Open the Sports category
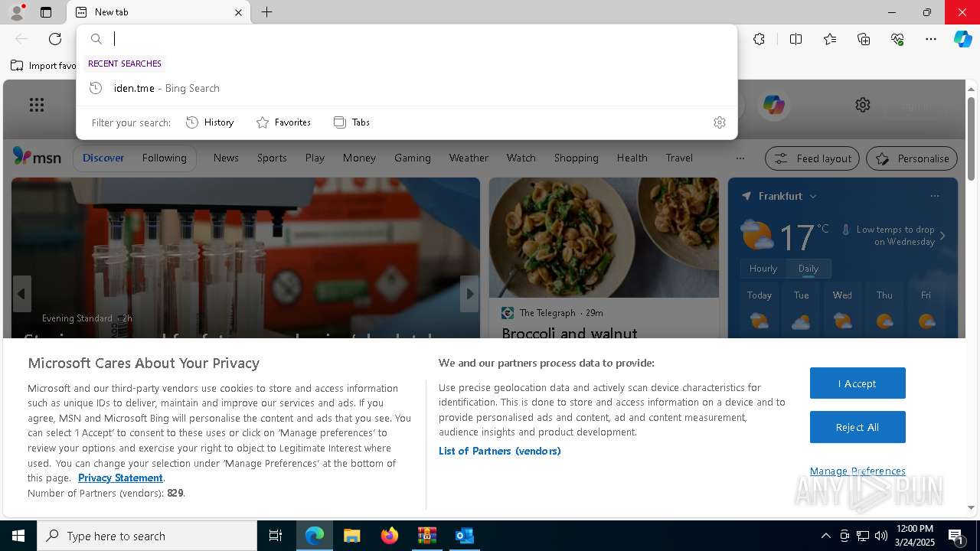The height and width of the screenshot is (551, 980). point(272,158)
